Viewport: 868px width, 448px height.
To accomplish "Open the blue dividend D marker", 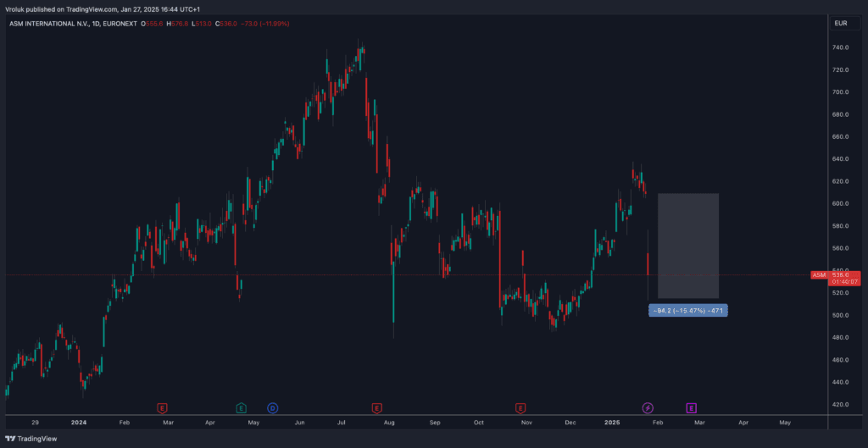I will [272, 408].
